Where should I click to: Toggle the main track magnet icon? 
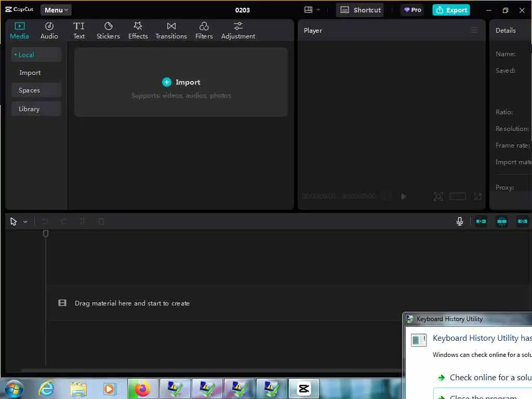click(x=481, y=221)
